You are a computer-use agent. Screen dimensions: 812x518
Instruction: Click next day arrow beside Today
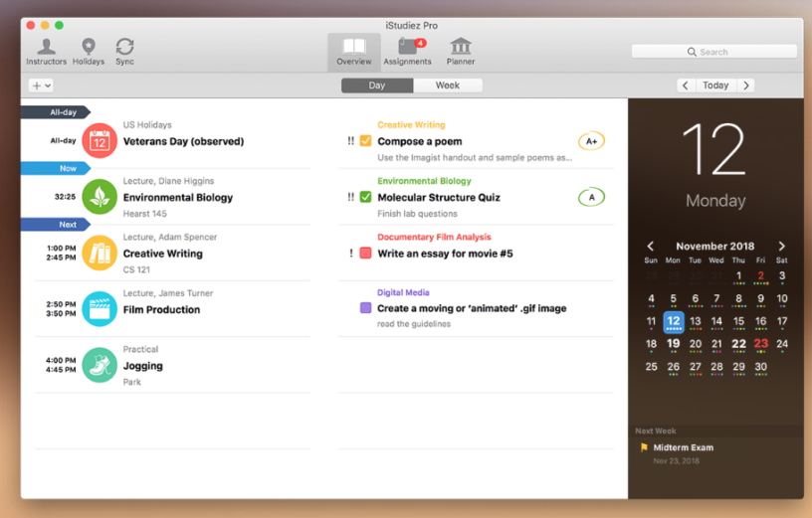(x=746, y=86)
